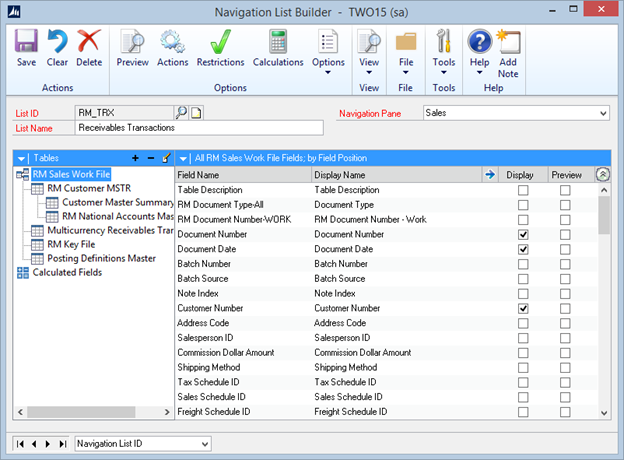Click the double-chevron collapse icon
Viewport: 624px width, 460px height.
click(603, 174)
